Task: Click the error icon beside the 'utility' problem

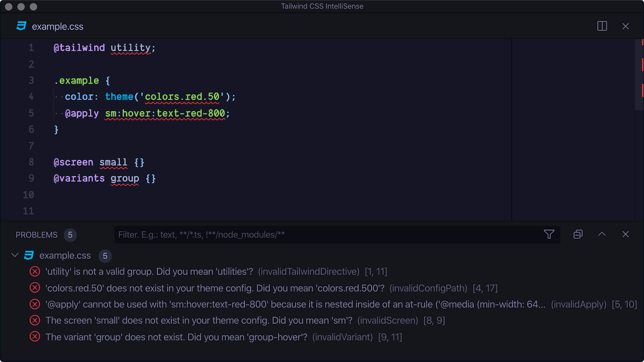Action: (35, 271)
